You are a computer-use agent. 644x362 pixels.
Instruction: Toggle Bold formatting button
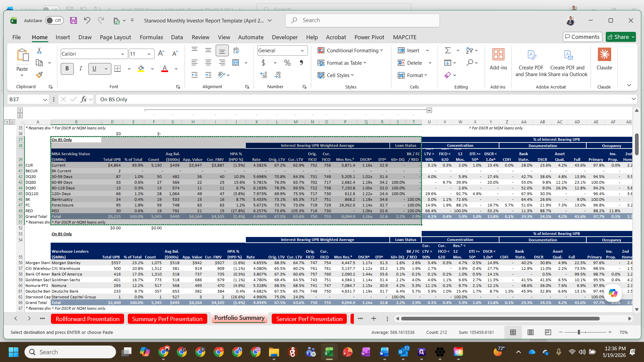tap(67, 69)
